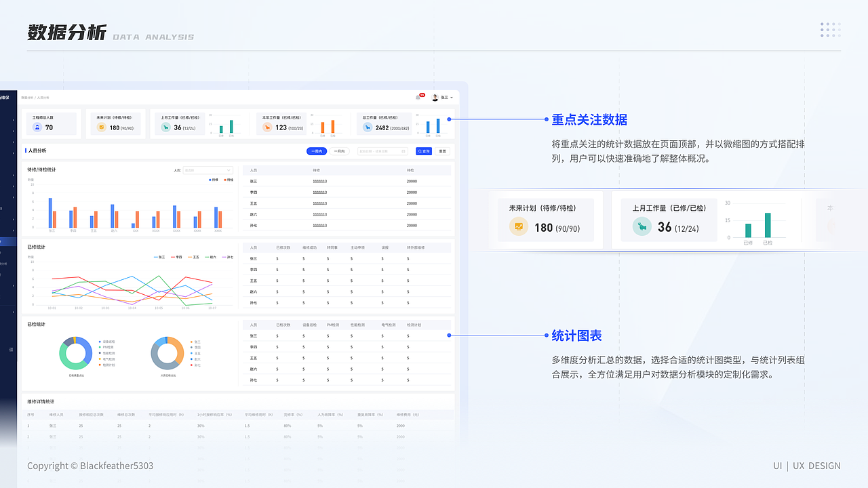Click the 工程师总人数 person icon
Screen dimensions: 868x488
(37, 127)
